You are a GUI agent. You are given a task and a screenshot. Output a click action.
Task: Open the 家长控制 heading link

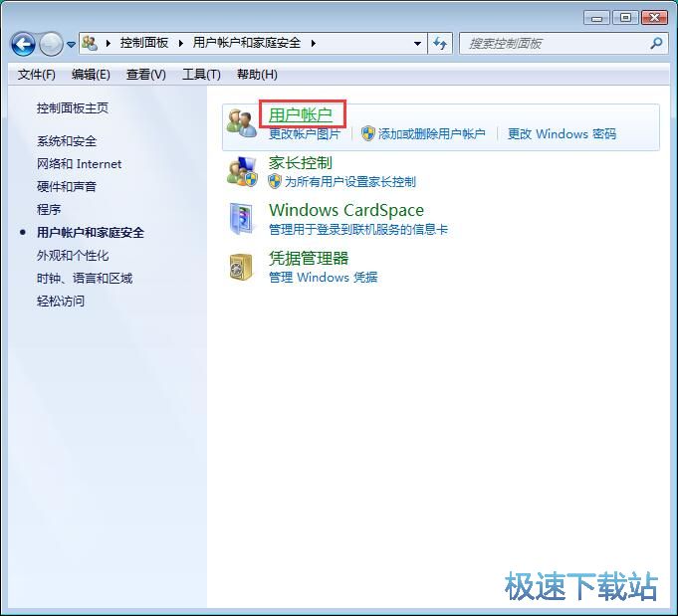(x=301, y=163)
